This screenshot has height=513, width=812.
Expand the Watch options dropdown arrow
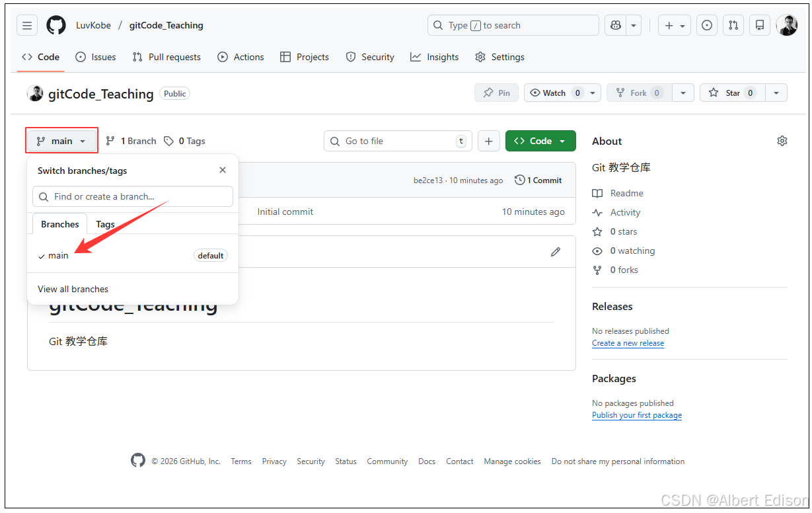(x=593, y=93)
